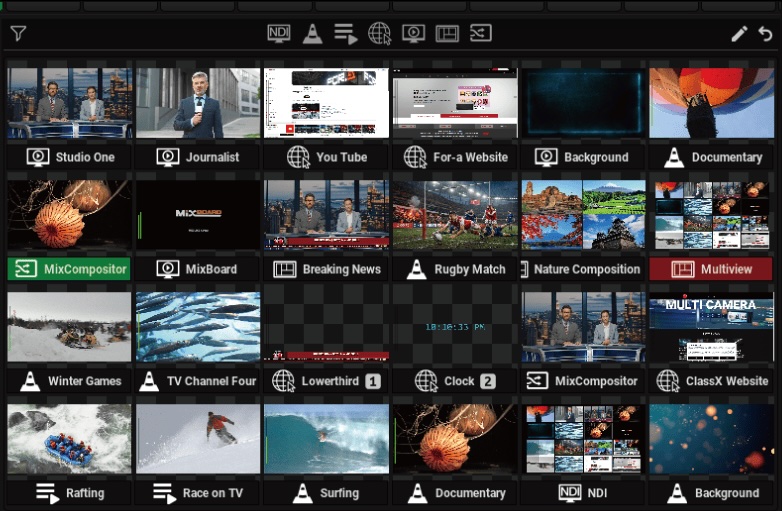
Task: Select the media player monitor filter icon
Action: pos(413,33)
